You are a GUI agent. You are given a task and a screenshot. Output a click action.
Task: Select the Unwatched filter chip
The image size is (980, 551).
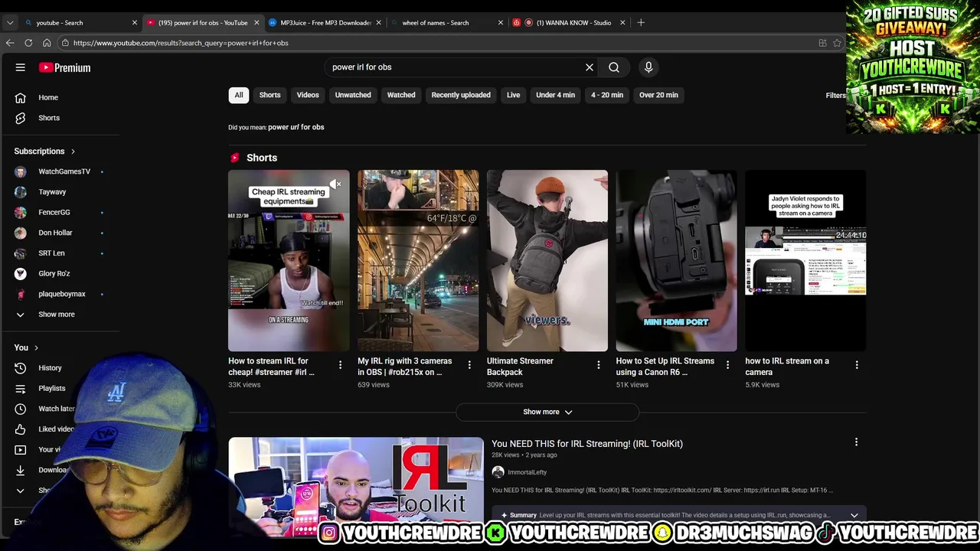click(x=353, y=95)
